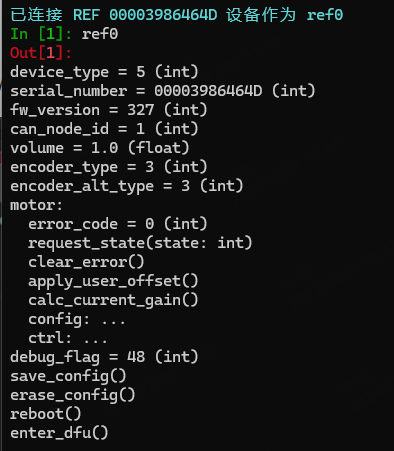Click the encoder_type = 3 line
This screenshot has height=451, width=394.
[109, 167]
